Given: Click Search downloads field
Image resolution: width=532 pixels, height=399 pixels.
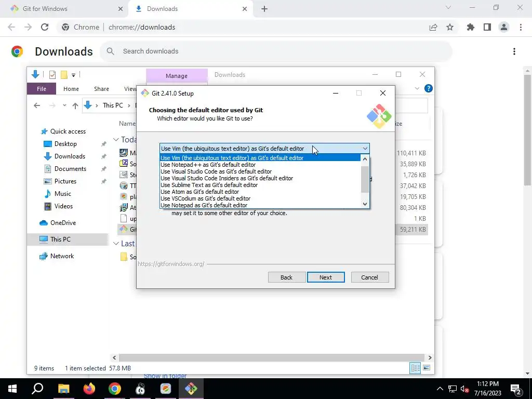Looking at the screenshot, I should pyautogui.click(x=276, y=51).
